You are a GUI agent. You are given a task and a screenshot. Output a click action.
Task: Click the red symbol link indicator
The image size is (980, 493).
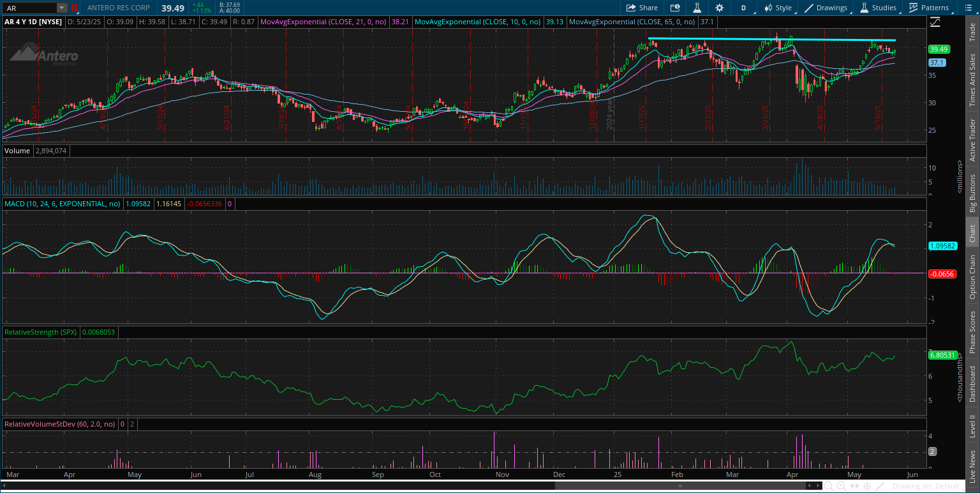pos(75,8)
